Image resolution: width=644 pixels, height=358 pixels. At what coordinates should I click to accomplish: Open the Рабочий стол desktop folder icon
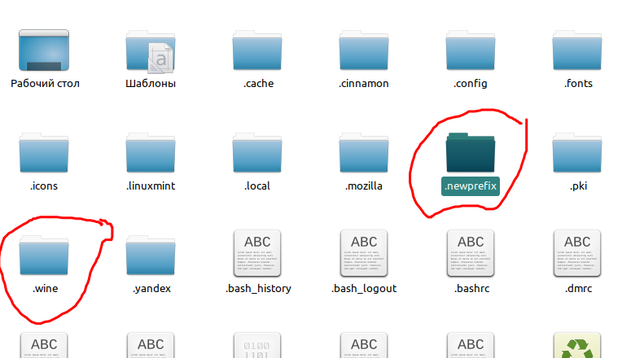[44, 50]
